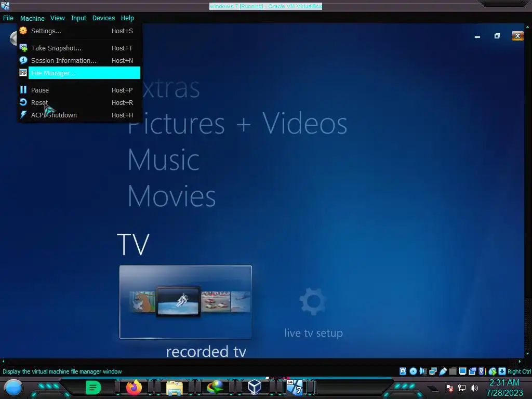Click the Right Ctrl host key label
Image resolution: width=532 pixels, height=399 pixels.
point(519,371)
